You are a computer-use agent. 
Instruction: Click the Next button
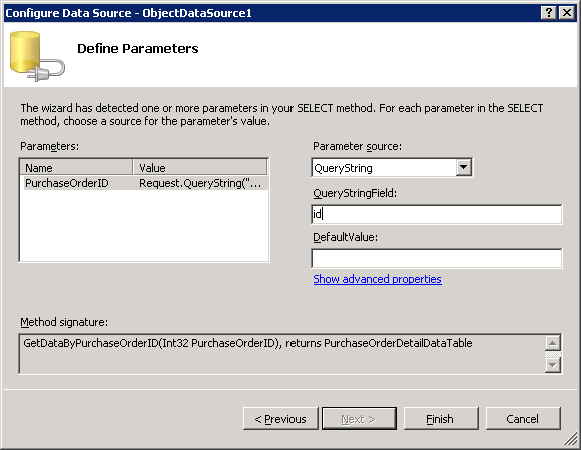pyautogui.click(x=359, y=419)
